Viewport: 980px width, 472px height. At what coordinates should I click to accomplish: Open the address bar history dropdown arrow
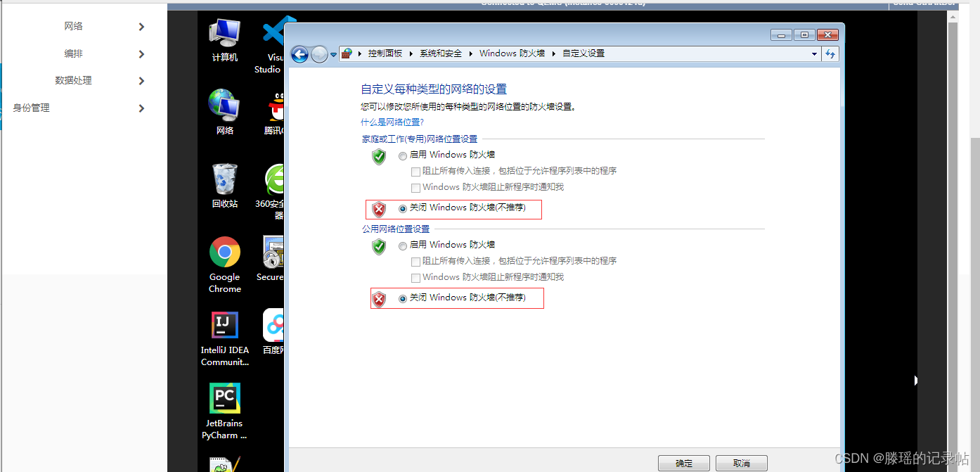(814, 53)
